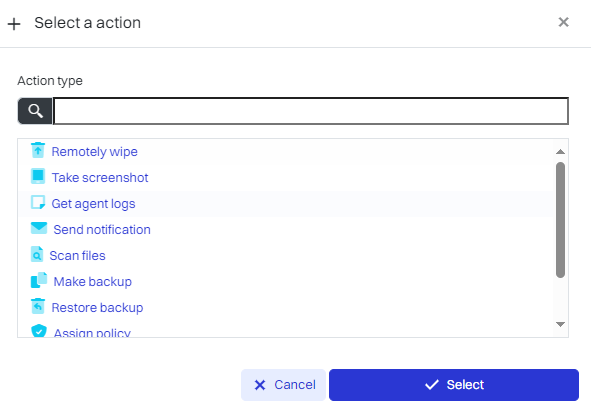Click the Assign policy shield icon
The image size is (591, 410).
pos(39,330)
